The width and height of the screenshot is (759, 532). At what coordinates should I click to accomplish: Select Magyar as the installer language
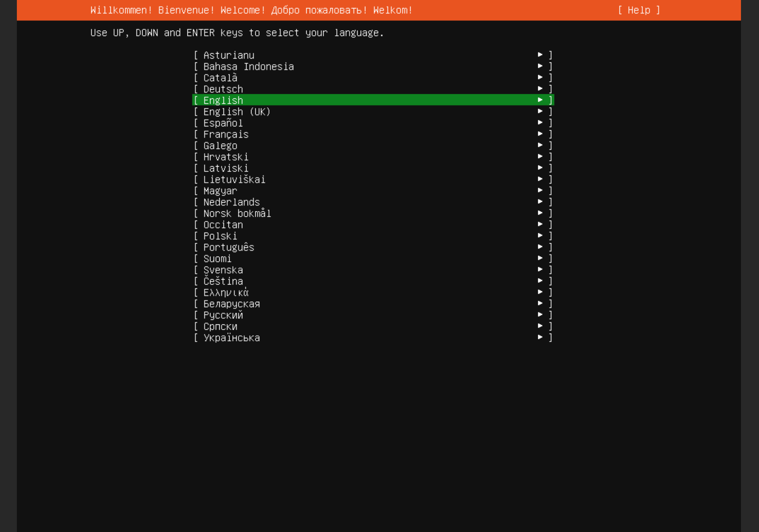pyautogui.click(x=220, y=191)
